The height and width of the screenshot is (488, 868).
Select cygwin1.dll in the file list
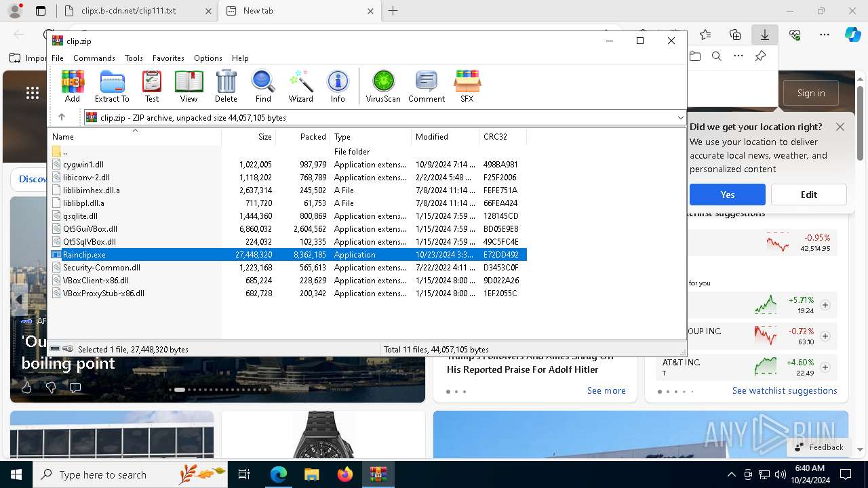(83, 165)
